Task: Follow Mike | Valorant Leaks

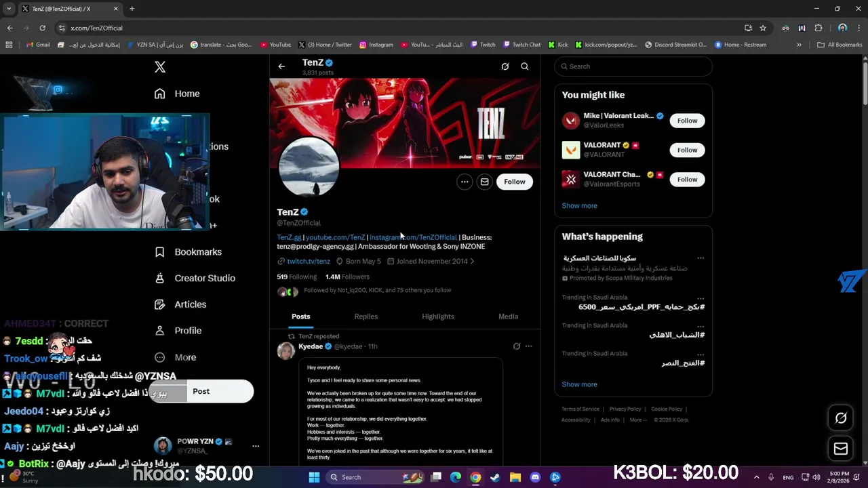Action: pos(687,121)
